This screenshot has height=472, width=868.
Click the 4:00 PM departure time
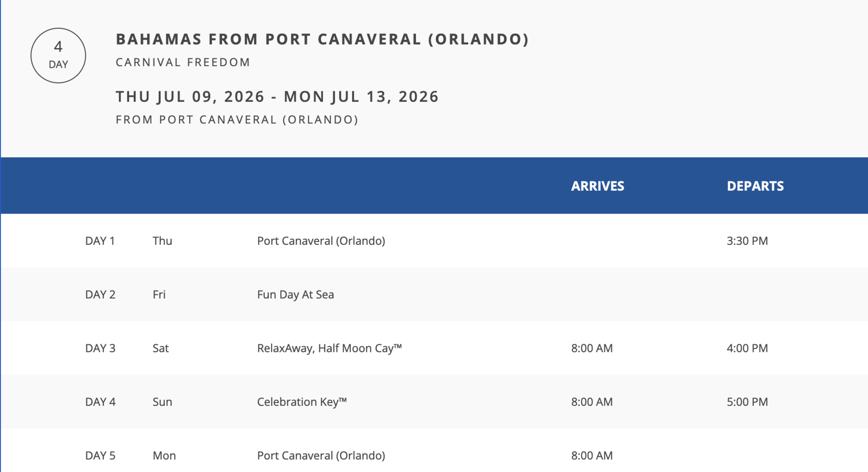pos(747,348)
